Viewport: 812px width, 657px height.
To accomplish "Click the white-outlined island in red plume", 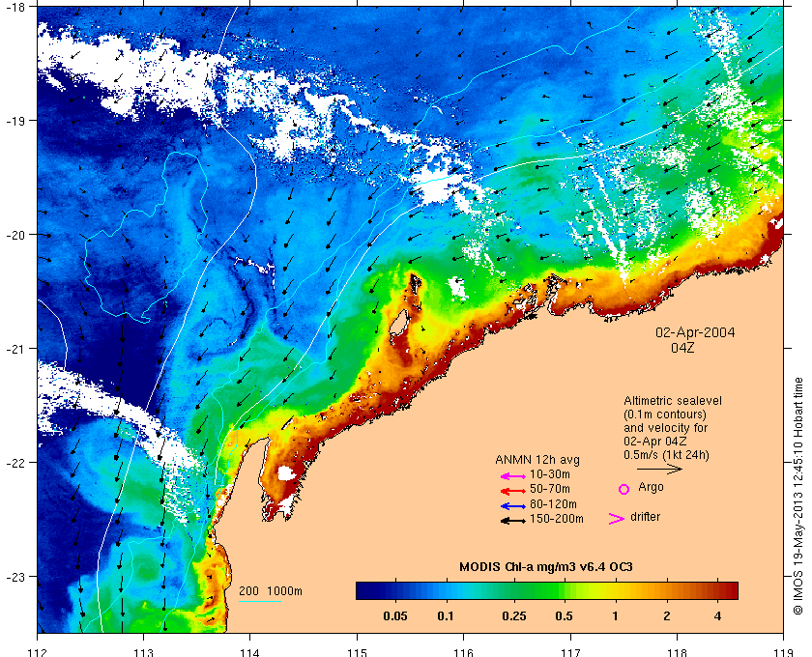I will (400, 323).
